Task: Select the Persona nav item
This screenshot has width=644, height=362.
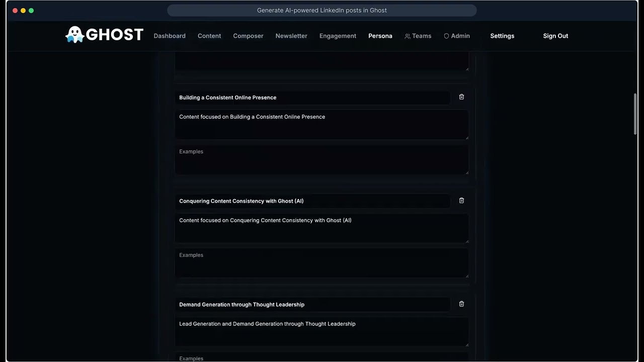Action: 380,36
